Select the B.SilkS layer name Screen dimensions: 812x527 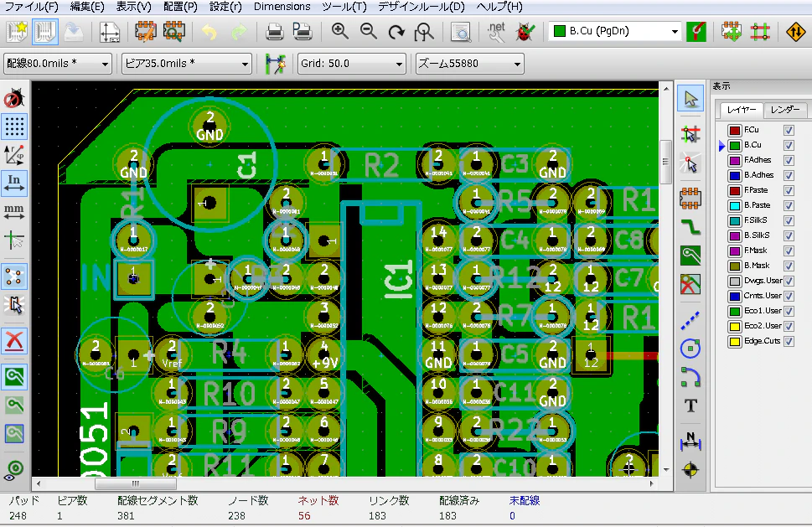click(x=757, y=235)
